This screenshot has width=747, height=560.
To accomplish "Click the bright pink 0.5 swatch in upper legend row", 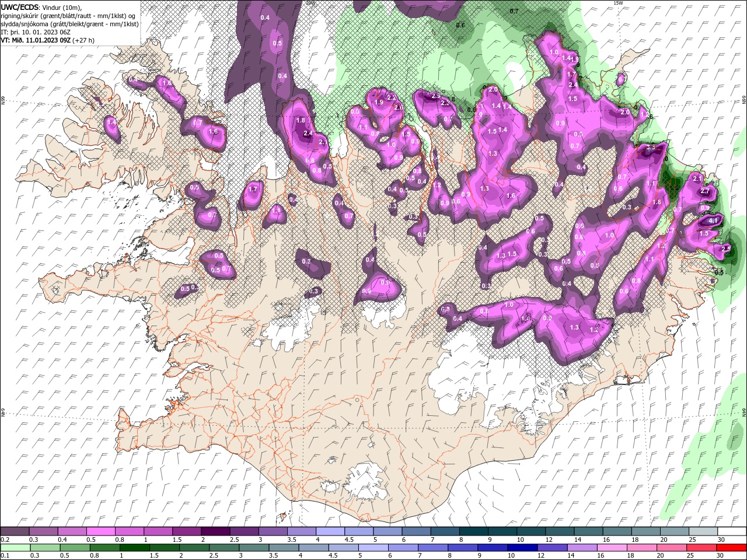I will click(x=100, y=531).
